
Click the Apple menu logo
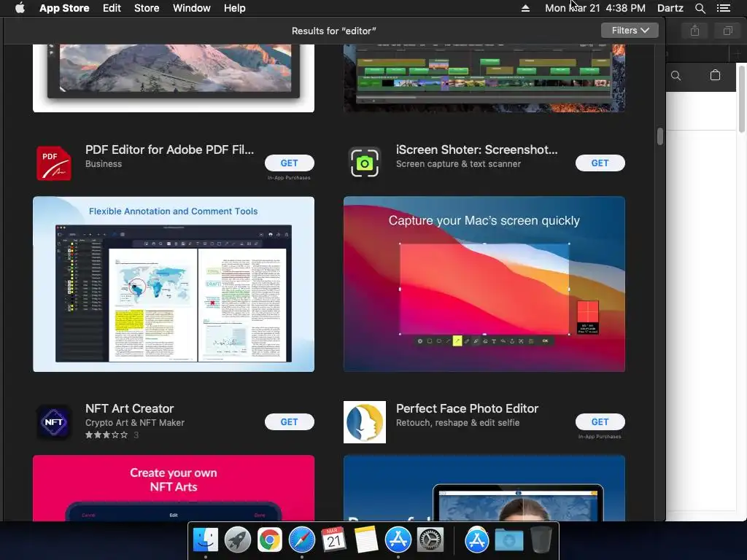tap(20, 8)
